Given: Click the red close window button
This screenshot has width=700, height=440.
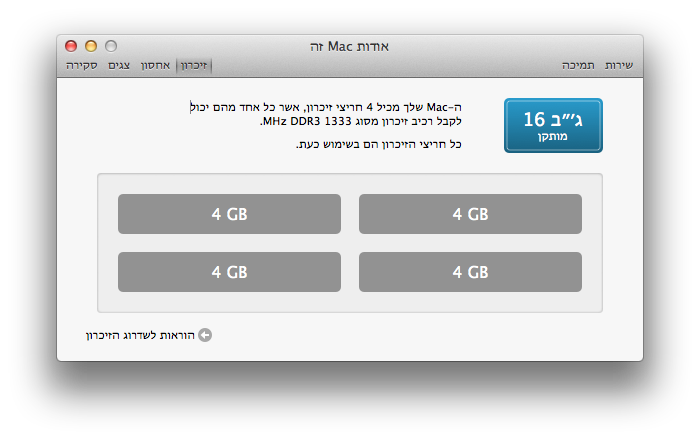Looking at the screenshot, I should pyautogui.click(x=71, y=46).
